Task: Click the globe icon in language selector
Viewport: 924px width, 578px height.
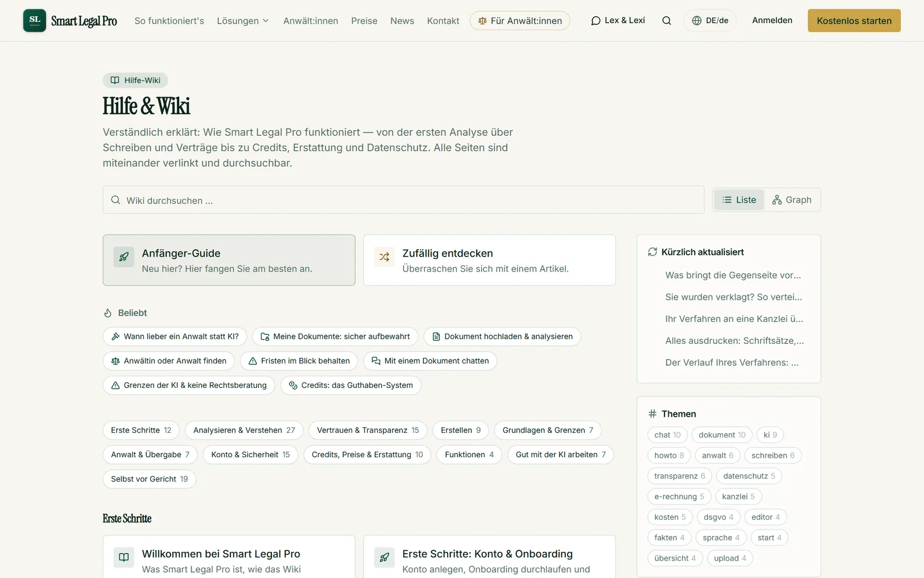Action: tap(697, 21)
